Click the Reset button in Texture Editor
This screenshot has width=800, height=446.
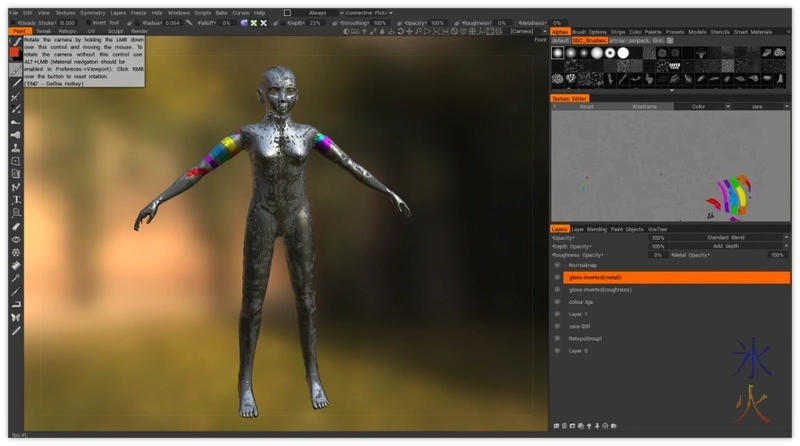tap(587, 106)
